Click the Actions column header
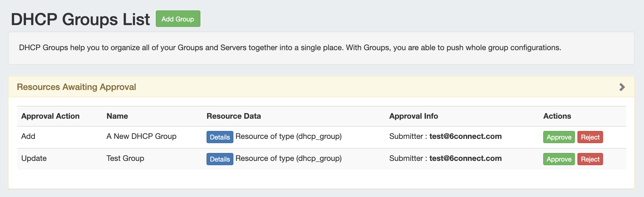Image resolution: width=644 pixels, height=197 pixels. [x=557, y=116]
